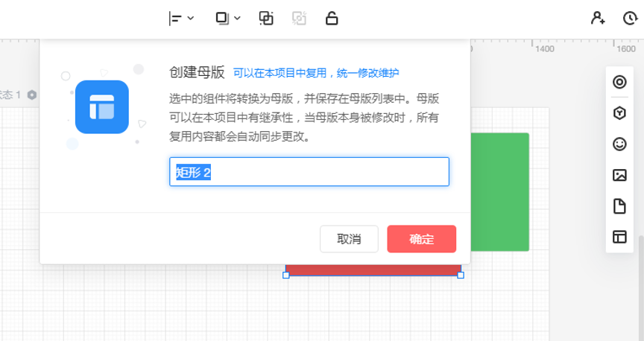Expand the align options dropdown arrow

[191, 19]
